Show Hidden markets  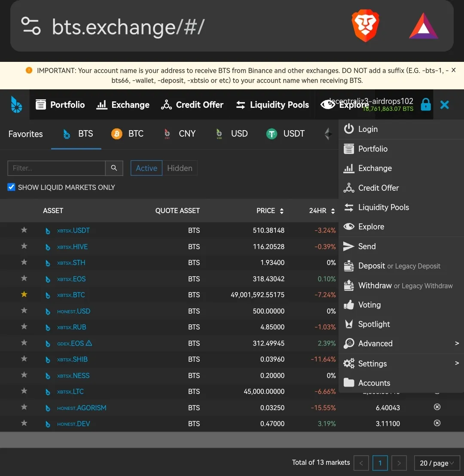[180, 168]
